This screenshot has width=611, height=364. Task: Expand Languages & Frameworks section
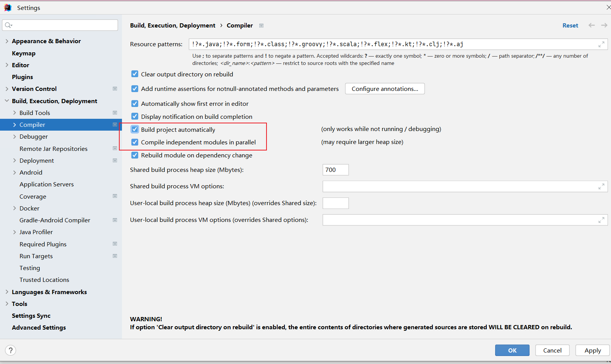coord(7,292)
